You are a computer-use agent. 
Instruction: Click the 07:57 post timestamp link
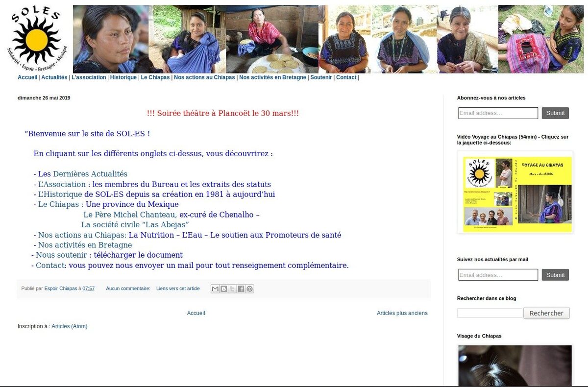pos(89,289)
